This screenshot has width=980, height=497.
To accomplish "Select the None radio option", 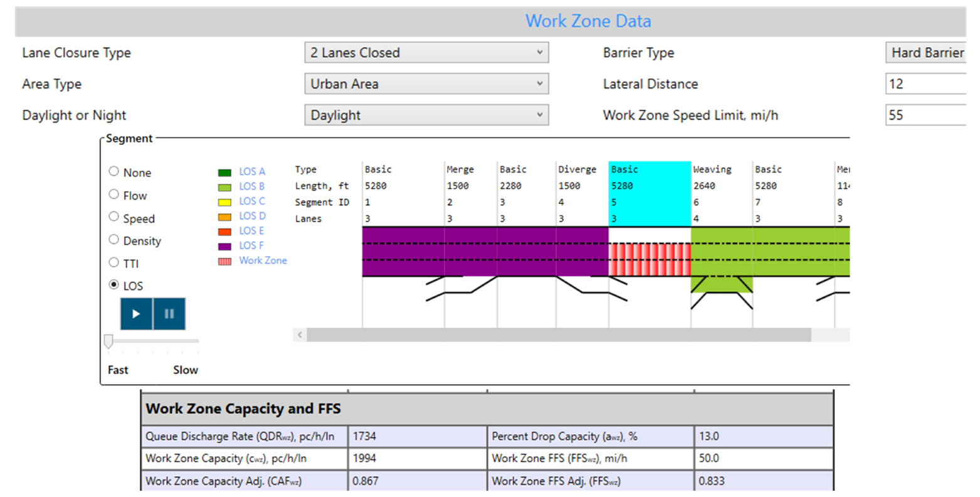I will [x=114, y=171].
